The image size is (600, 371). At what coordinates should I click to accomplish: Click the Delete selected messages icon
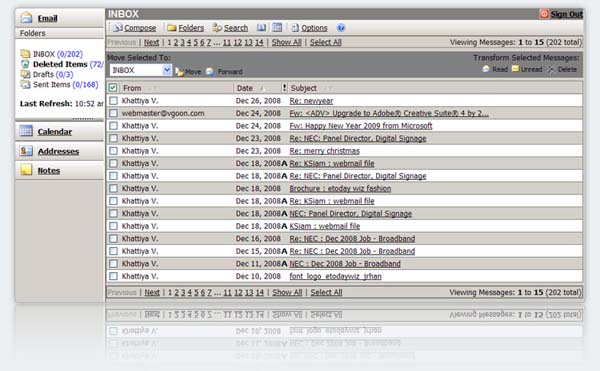550,70
